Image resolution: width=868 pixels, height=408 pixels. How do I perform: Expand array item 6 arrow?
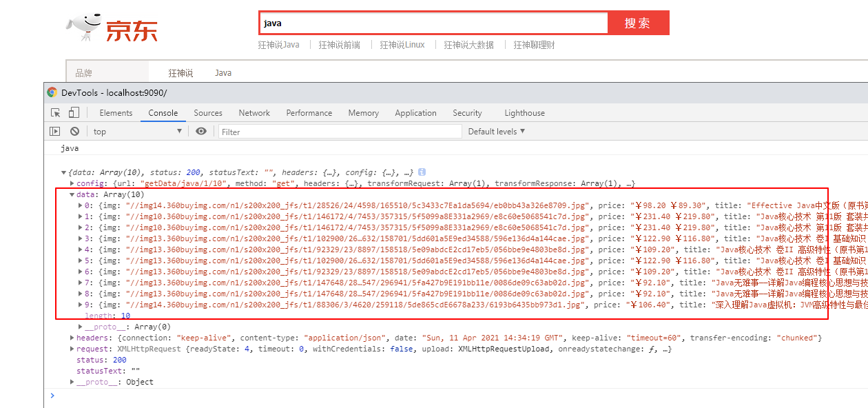[81, 272]
